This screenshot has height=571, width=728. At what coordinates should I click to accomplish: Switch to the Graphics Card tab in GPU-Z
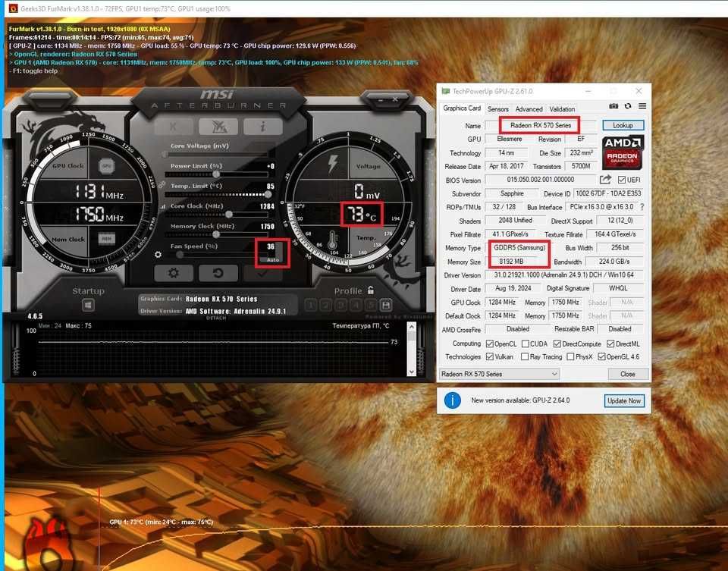462,108
